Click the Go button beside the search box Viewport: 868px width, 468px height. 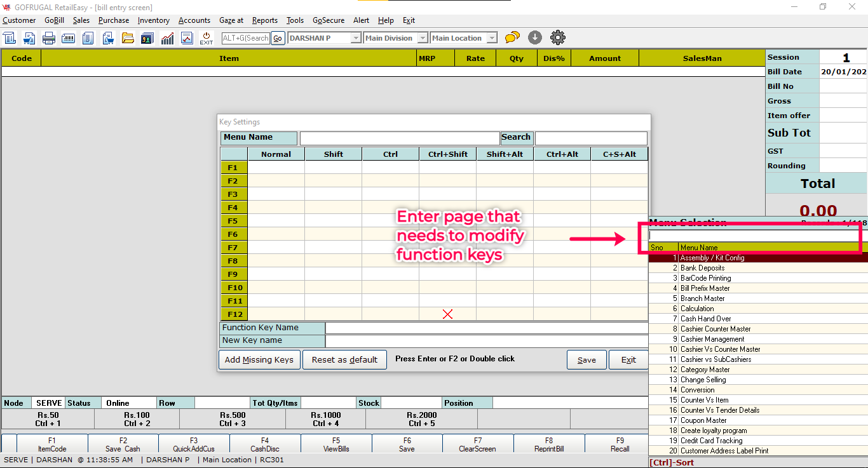click(x=278, y=38)
